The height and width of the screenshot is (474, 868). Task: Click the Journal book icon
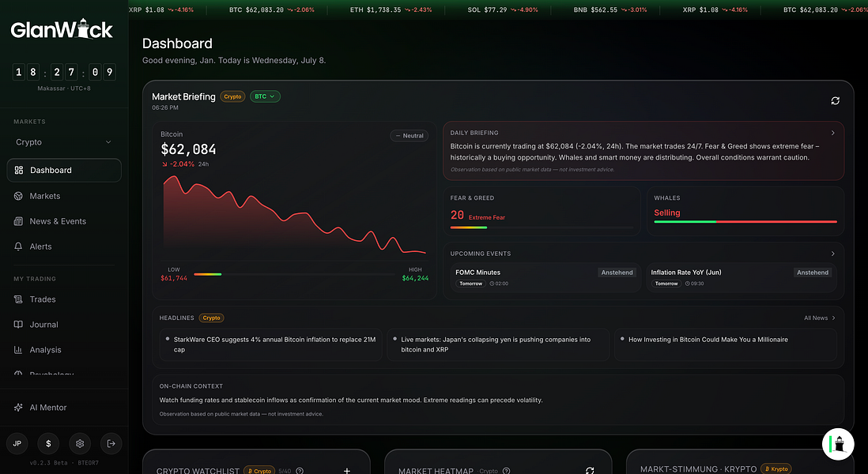(18, 325)
